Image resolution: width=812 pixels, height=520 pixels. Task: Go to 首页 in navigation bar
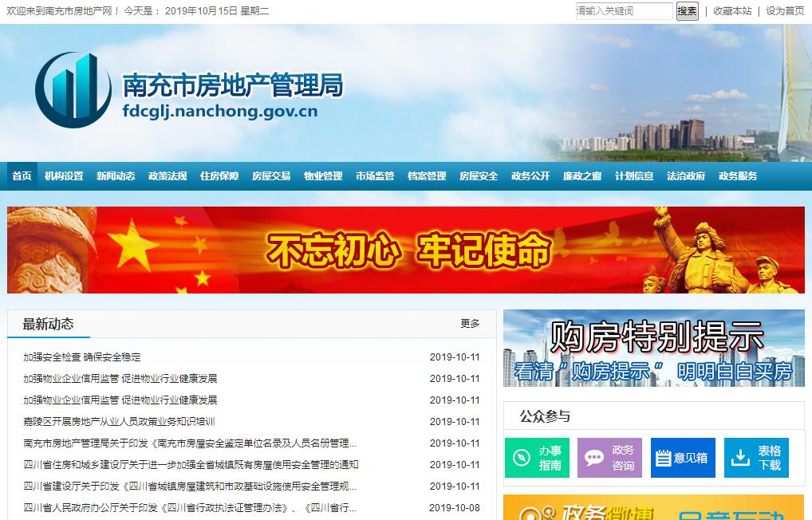pos(22,176)
